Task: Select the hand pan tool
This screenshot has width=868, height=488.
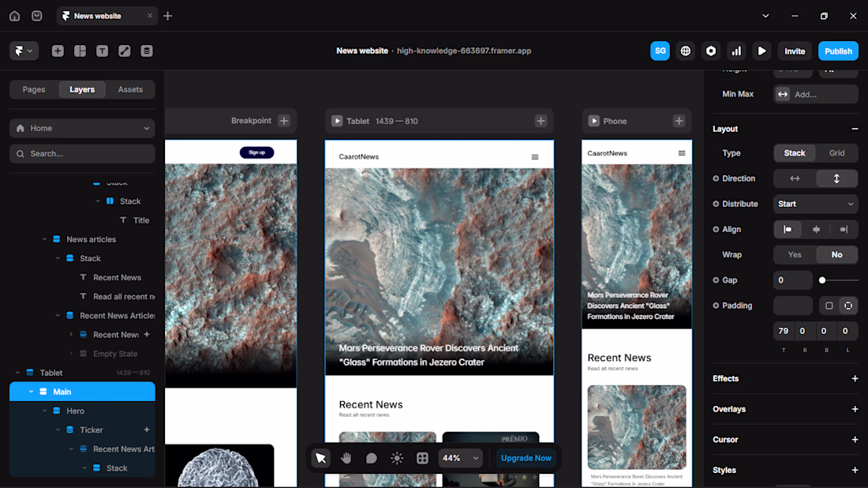Action: tap(346, 458)
